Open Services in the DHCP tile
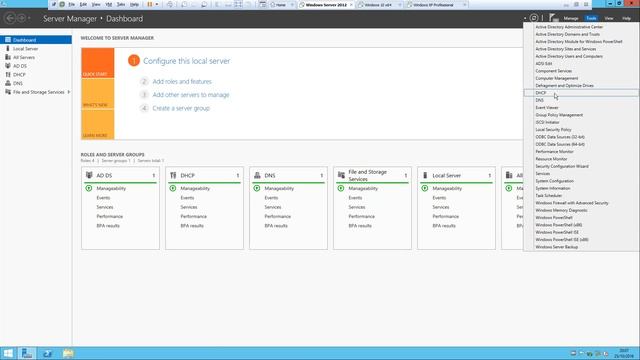Image resolution: width=640 pixels, height=360 pixels. pos(189,207)
